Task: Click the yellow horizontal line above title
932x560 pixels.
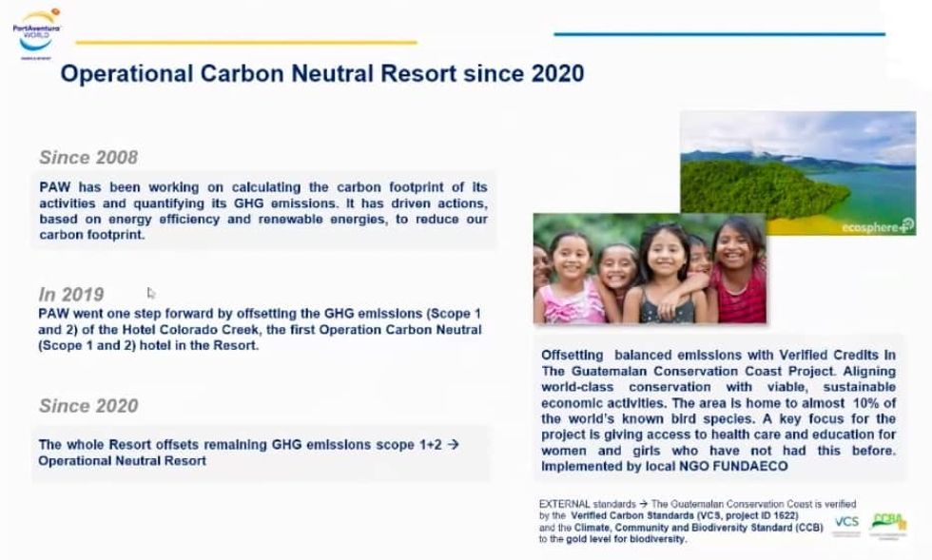Action: tap(245, 43)
